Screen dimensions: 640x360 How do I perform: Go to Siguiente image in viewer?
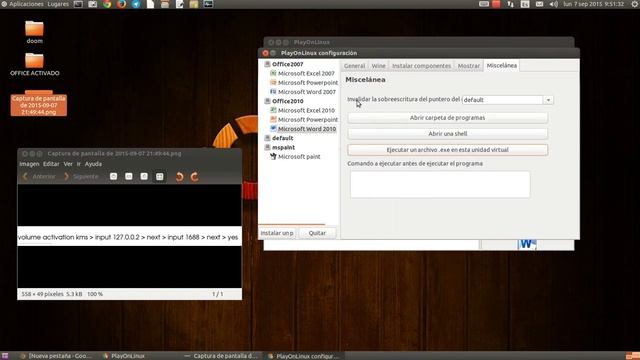pyautogui.click(x=81, y=176)
